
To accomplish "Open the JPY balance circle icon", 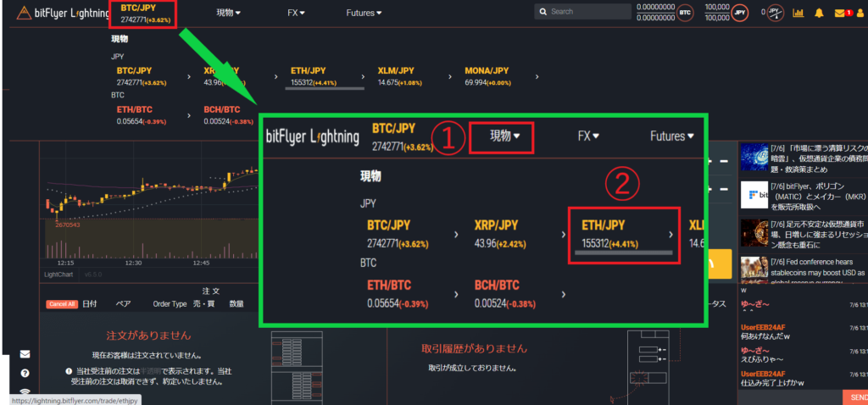I will coord(739,12).
